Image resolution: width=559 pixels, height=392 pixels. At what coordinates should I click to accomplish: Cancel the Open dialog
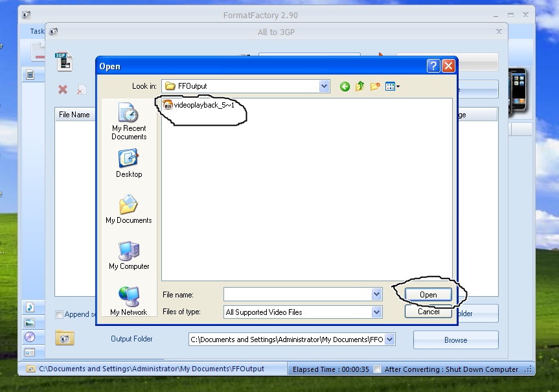point(428,312)
